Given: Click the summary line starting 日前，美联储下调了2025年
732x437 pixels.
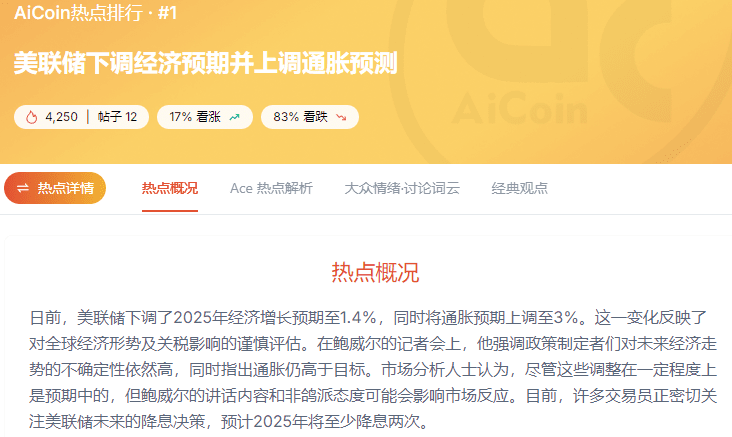Looking at the screenshot, I should tap(368, 318).
